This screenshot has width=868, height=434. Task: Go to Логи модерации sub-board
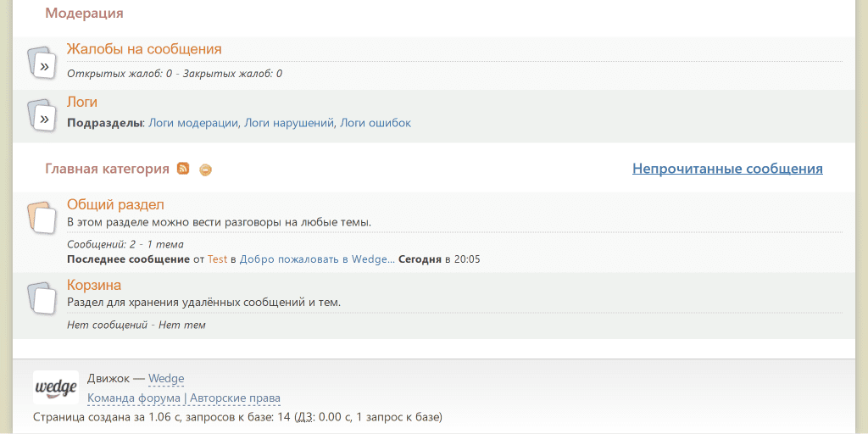(x=193, y=123)
